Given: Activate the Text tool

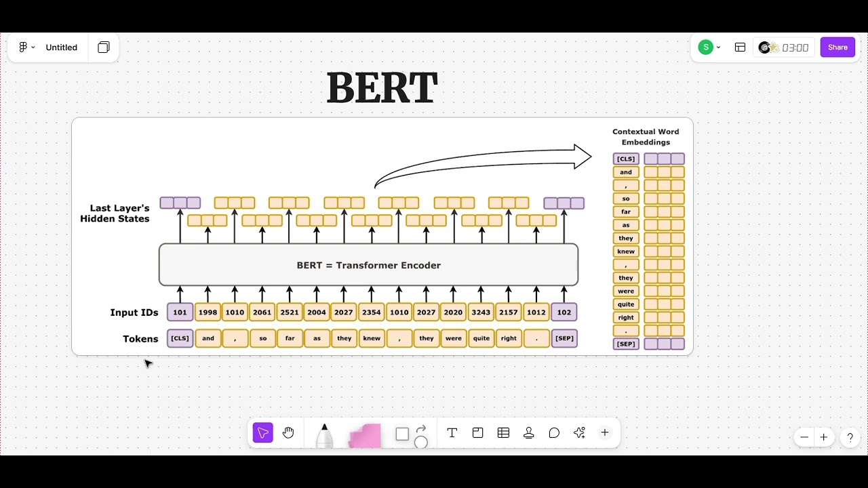Looking at the screenshot, I should [452, 433].
